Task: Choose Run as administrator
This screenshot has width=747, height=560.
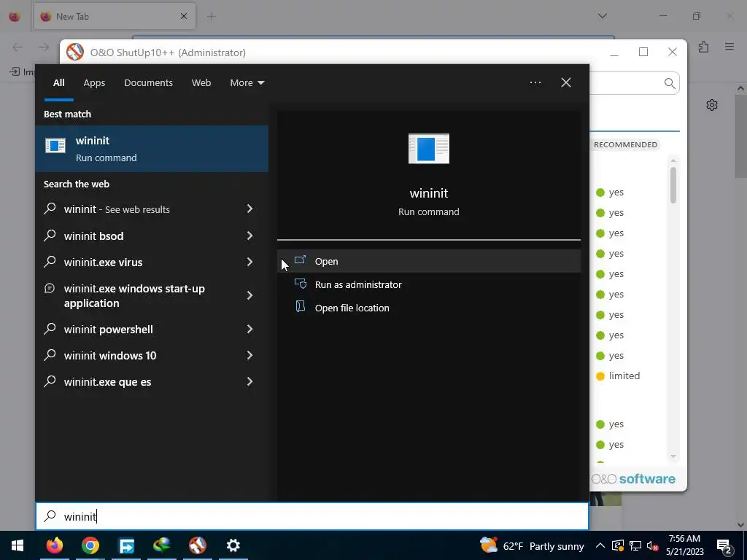Action: (429, 285)
